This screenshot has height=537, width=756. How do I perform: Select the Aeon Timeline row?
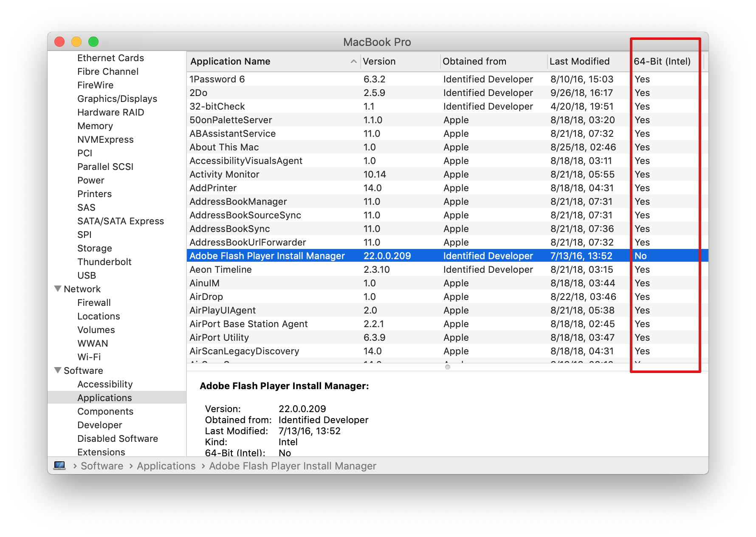[447, 269]
